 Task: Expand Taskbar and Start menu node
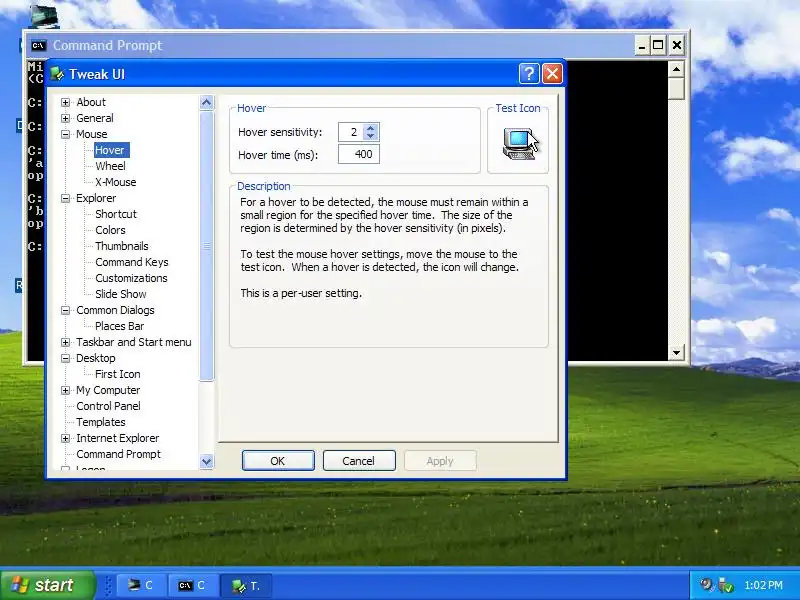click(65, 342)
